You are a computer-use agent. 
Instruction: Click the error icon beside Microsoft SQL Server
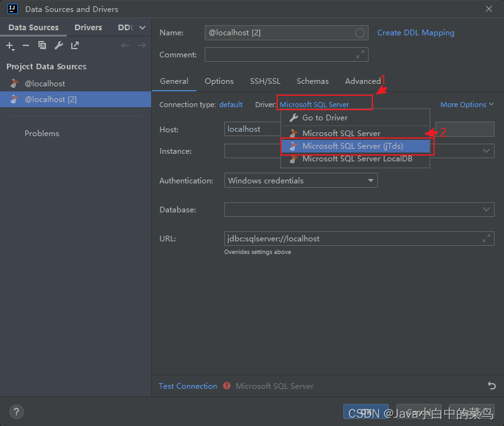[x=226, y=386]
